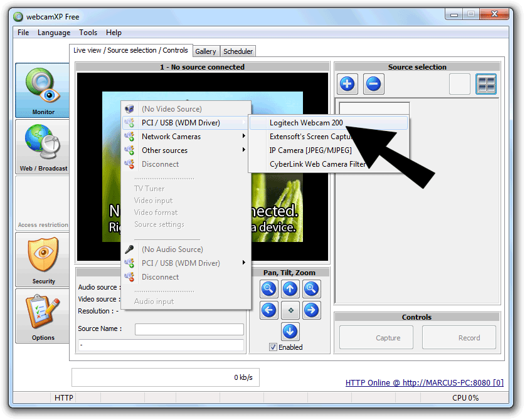
Task: Choose Extensoft's Screen Capture source
Action: coord(329,137)
